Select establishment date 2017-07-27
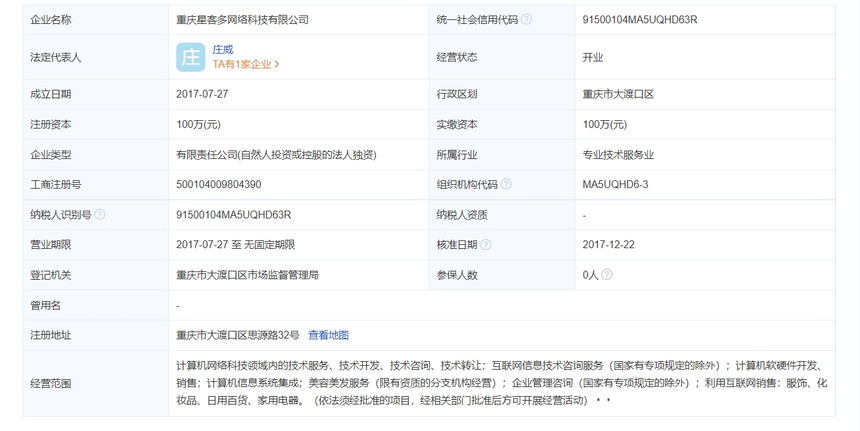 point(202,94)
